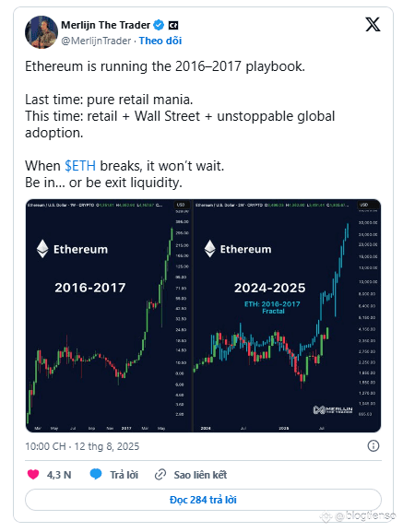Click the blue verified checkmark badge
Screen dimensions: 403x532
(159, 25)
